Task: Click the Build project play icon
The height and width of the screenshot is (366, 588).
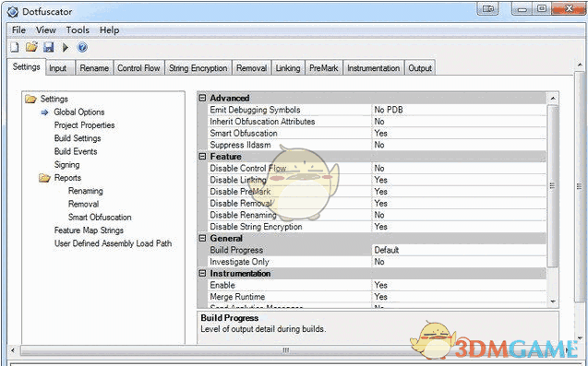Action: [66, 47]
